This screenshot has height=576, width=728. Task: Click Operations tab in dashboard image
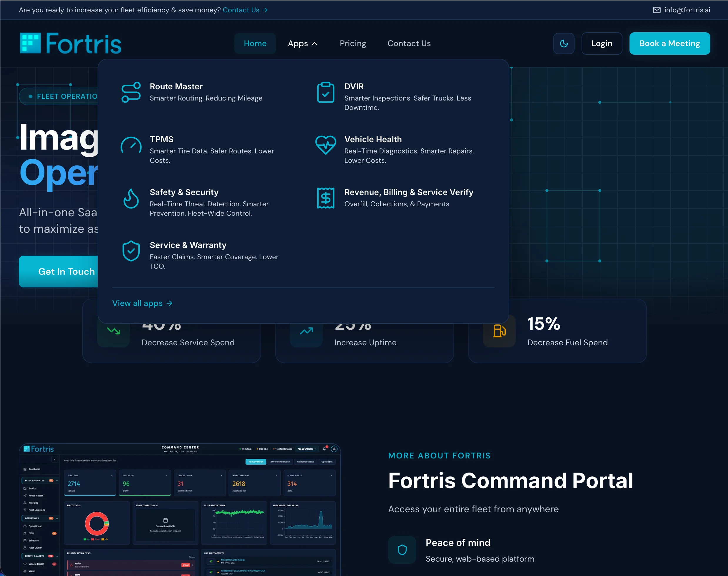click(327, 462)
